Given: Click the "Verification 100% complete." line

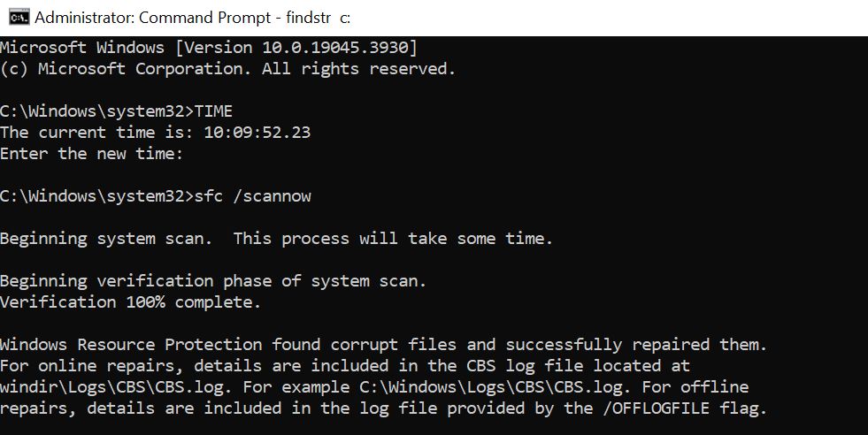Looking at the screenshot, I should click(131, 302).
